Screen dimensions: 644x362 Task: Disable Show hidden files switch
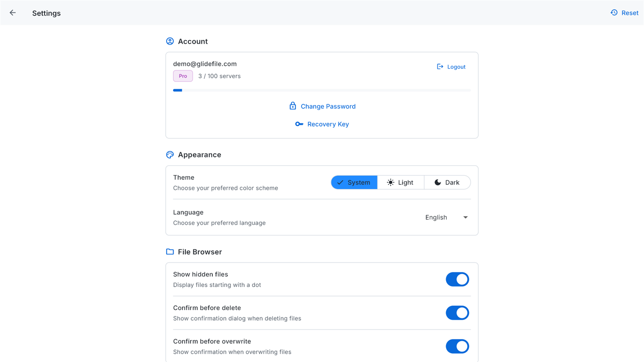(x=457, y=279)
